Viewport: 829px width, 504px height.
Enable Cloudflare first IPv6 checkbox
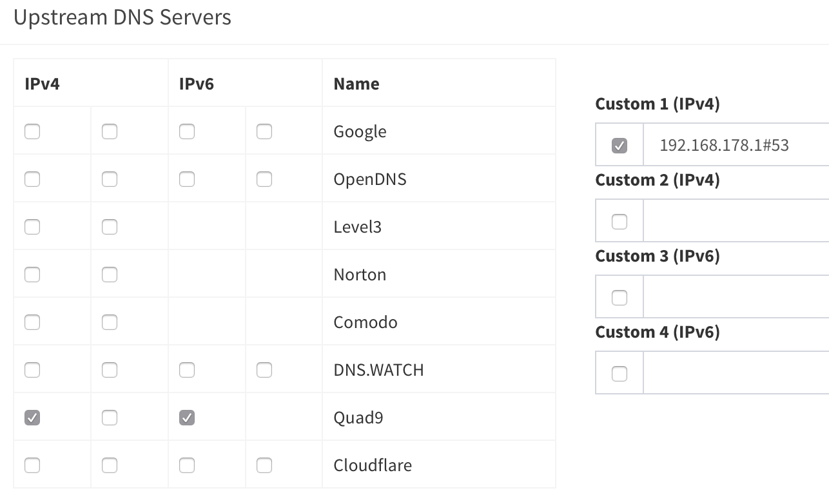point(187,465)
